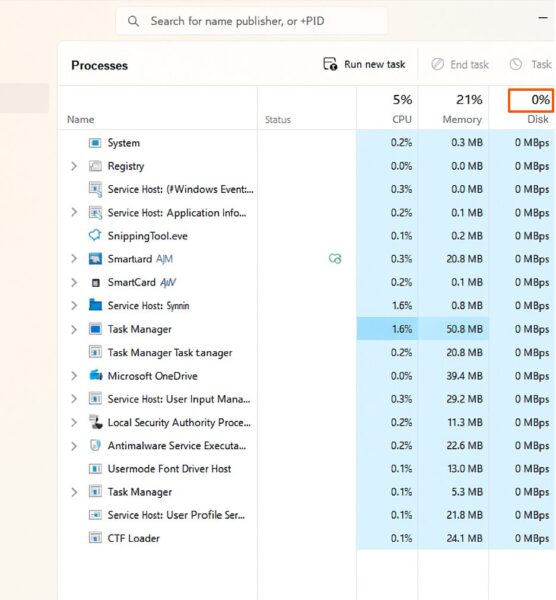Expand the highlighted Task Manager row
The width and height of the screenshot is (556, 600).
74,329
